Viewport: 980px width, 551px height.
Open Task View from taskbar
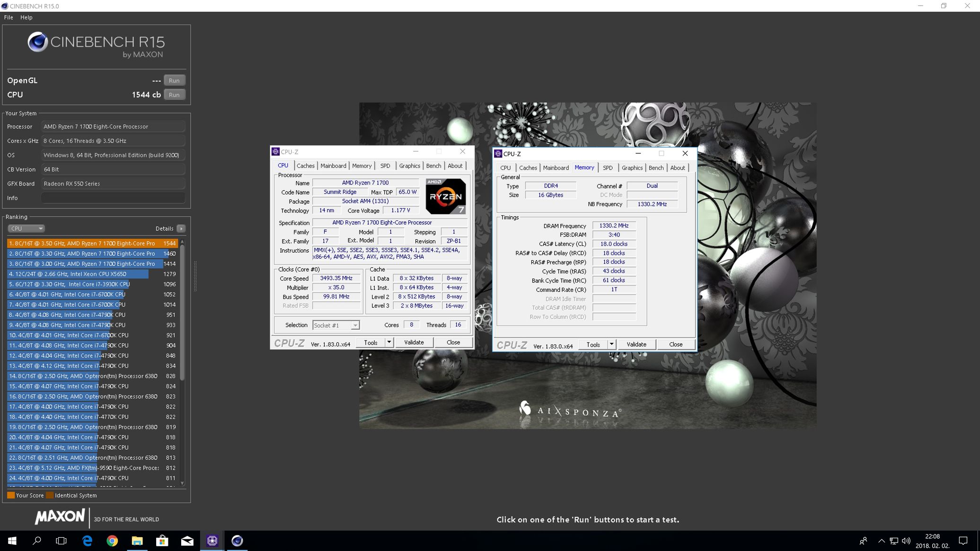point(62,541)
